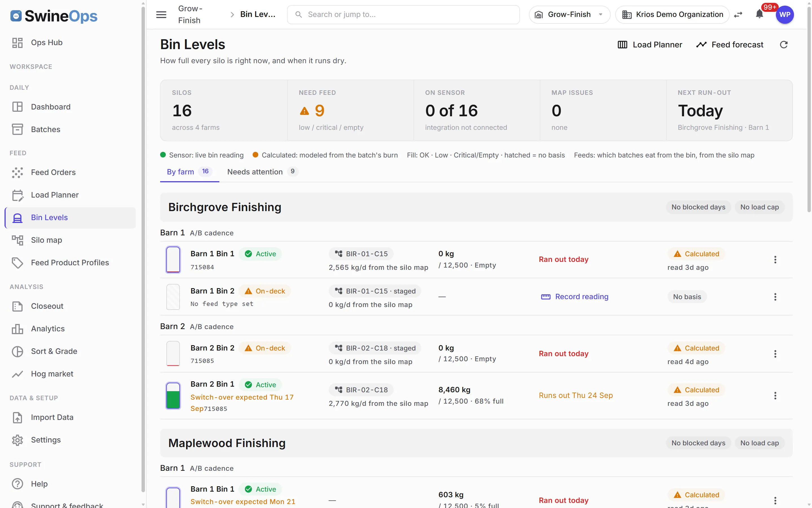
Task: Refresh the bin levels with the reload icon
Action: pyautogui.click(x=784, y=45)
